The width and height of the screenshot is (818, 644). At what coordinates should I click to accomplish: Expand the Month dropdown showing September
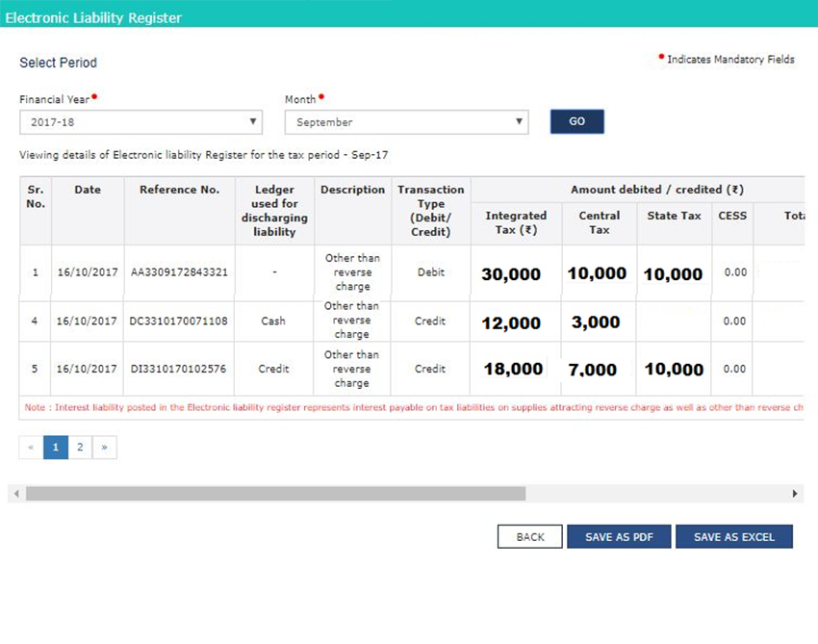pos(406,122)
